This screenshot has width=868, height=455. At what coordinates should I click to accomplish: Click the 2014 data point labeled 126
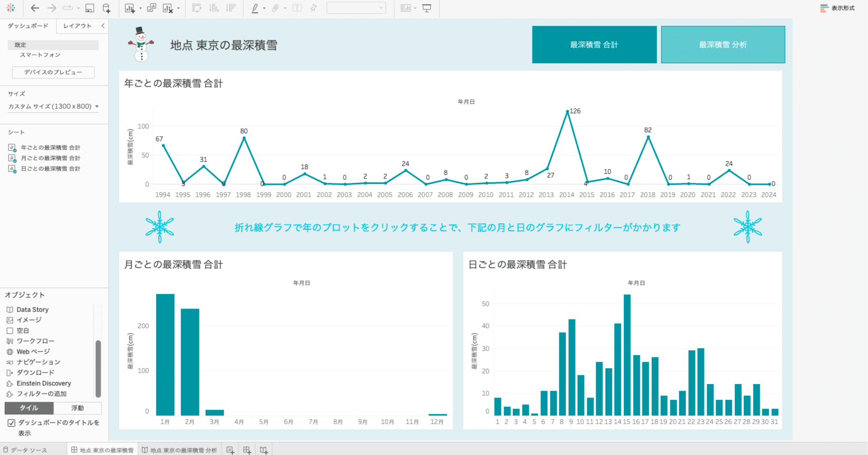tap(567, 112)
